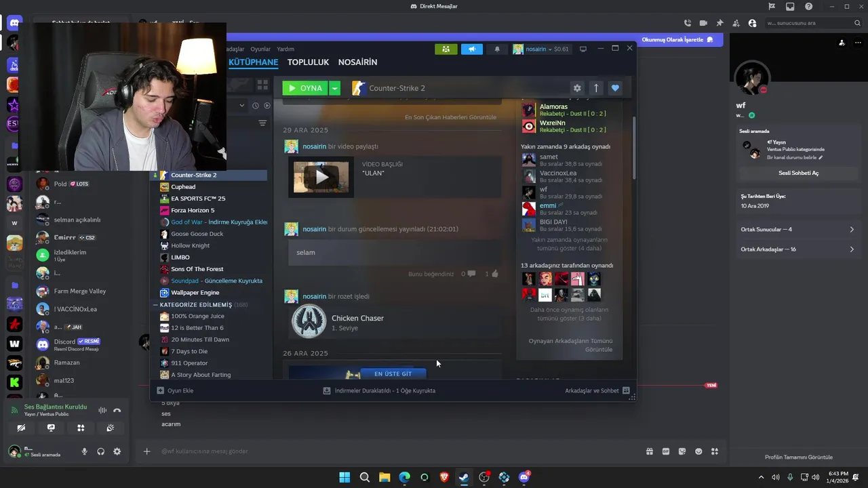The width and height of the screenshot is (868, 488).
Task: Click Discord flag icon in title bar
Action: tap(772, 7)
